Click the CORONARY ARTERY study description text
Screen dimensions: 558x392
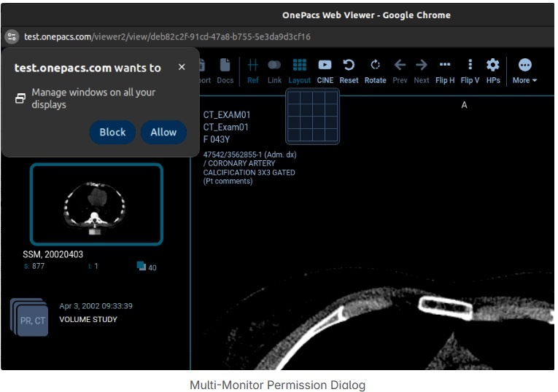click(249, 168)
